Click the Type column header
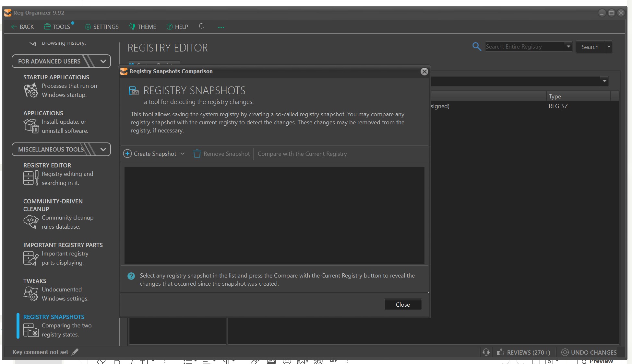 click(x=578, y=97)
